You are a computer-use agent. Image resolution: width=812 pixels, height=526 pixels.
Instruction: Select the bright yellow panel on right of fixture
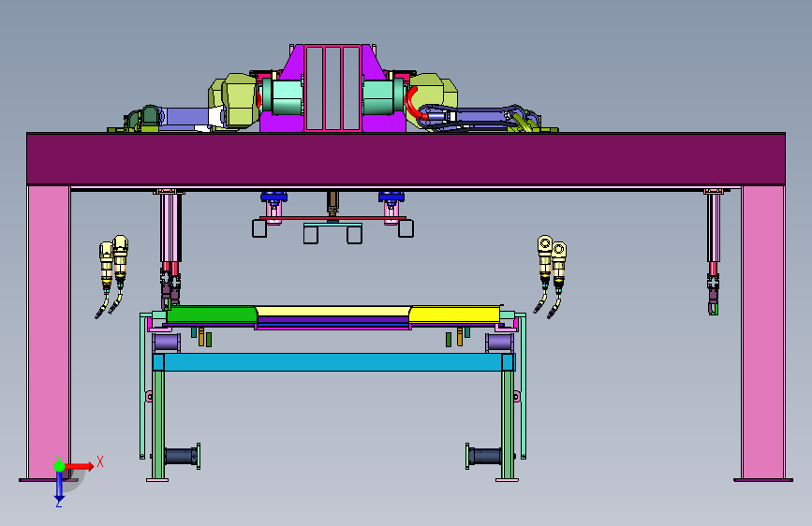pyautogui.click(x=454, y=314)
